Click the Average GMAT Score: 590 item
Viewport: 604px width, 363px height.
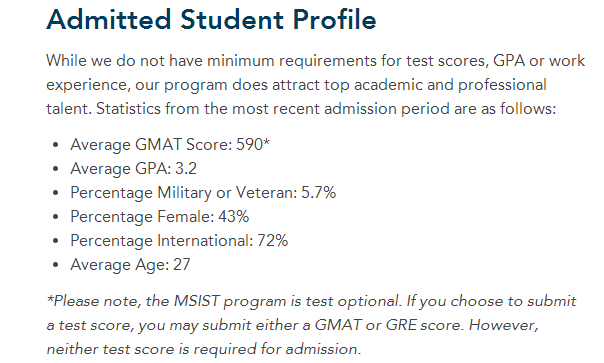coord(170,145)
